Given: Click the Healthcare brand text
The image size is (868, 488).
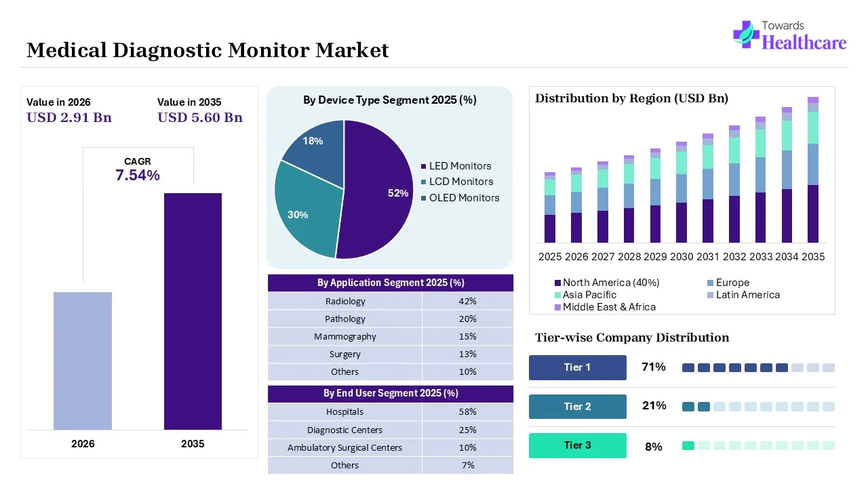Looking at the screenshot, I should pyautogui.click(x=804, y=43).
